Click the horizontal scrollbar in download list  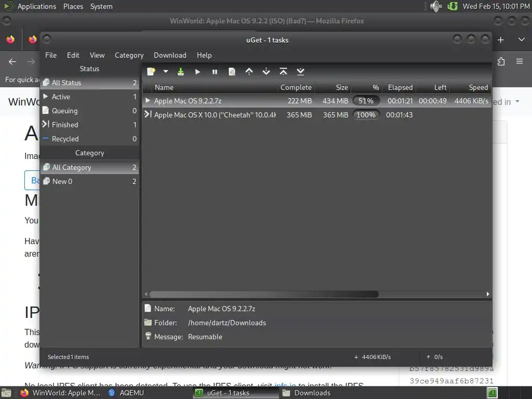pos(264,294)
